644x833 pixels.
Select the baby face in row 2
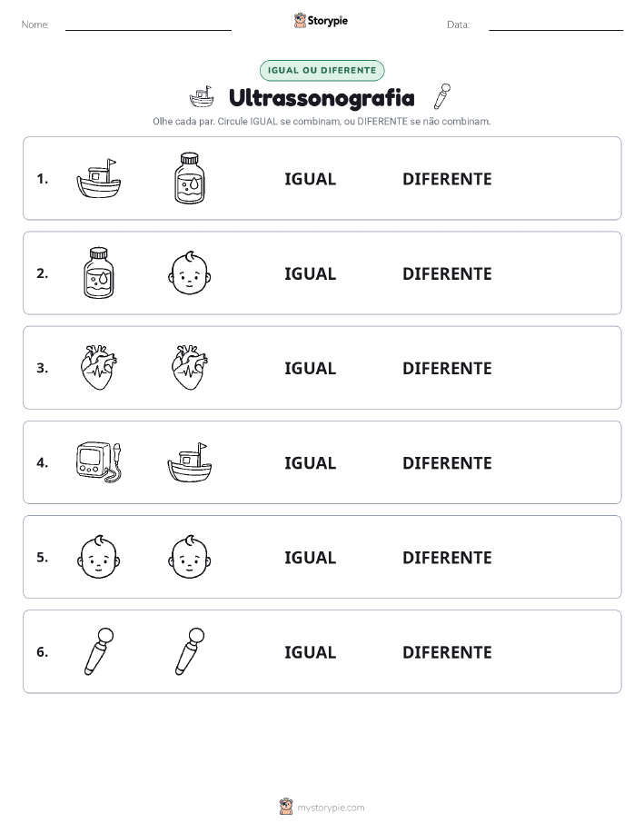tap(190, 273)
